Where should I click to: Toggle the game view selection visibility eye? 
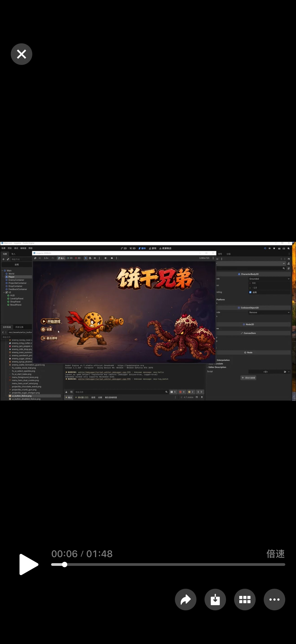pyautogui.click(x=95, y=258)
